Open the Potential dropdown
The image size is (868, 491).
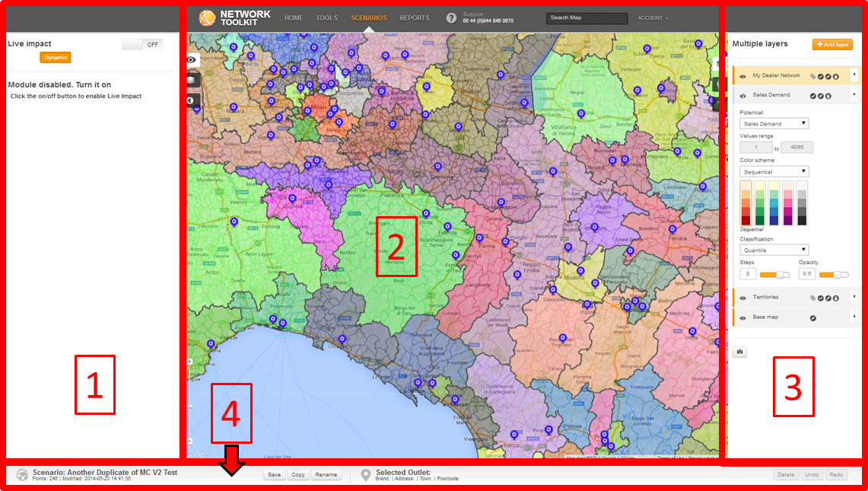click(774, 123)
